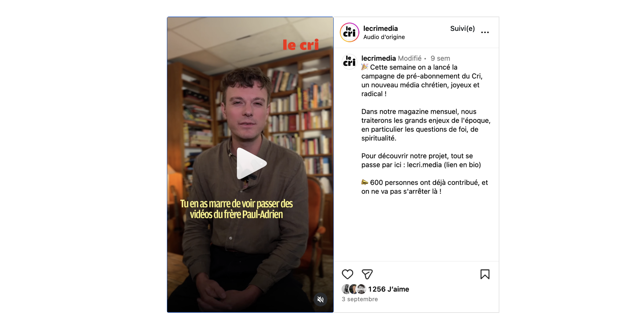Open the 9 sem timestamp link
The image size is (644, 328).
click(x=440, y=58)
